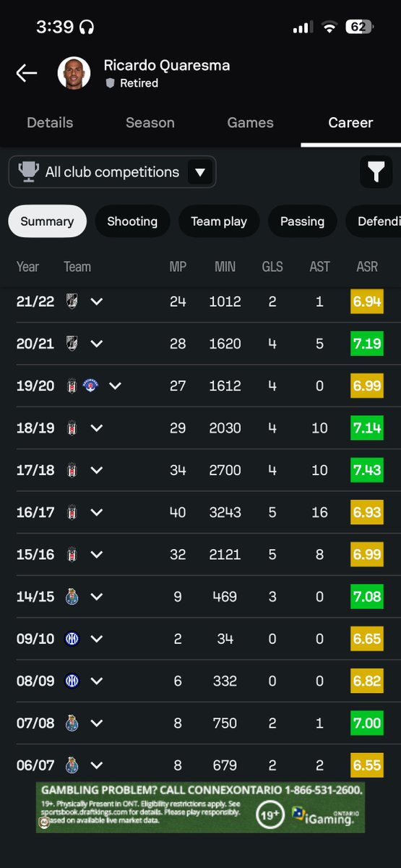Select the Passing stats pill

[302, 221]
